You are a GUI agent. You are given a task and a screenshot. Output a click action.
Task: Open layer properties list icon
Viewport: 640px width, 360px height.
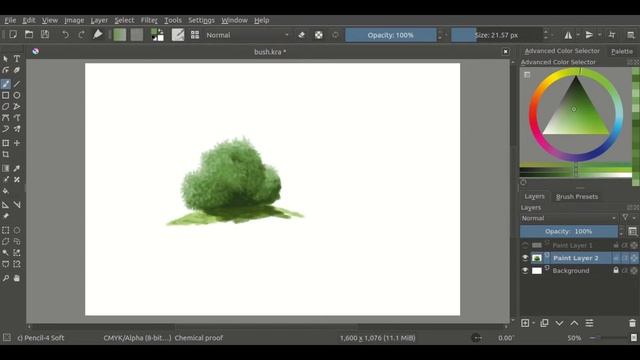(x=589, y=323)
